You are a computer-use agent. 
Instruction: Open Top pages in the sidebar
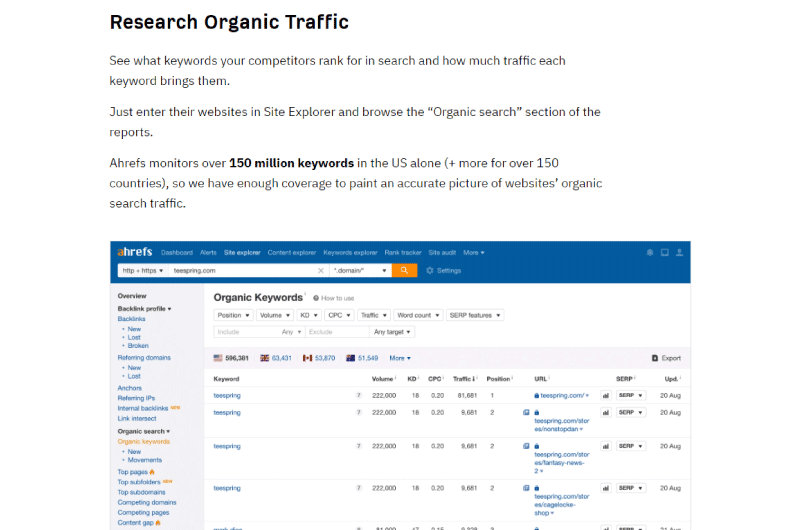(x=133, y=472)
